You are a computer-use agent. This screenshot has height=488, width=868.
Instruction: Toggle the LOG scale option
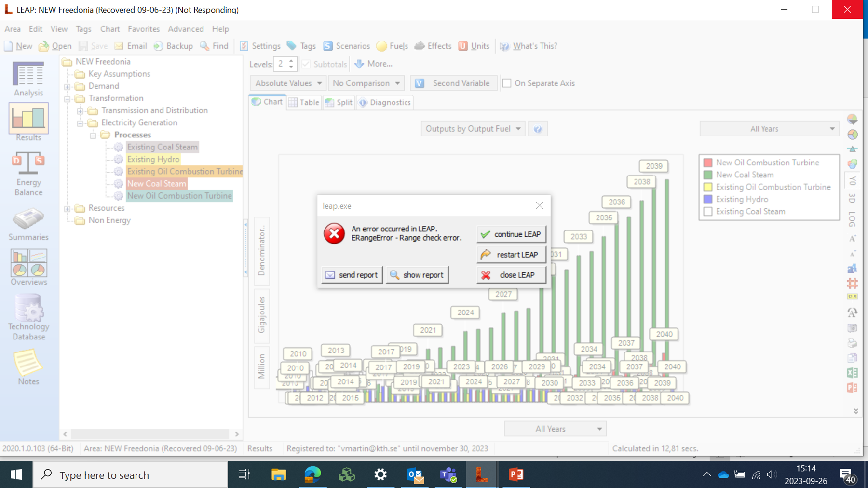852,219
